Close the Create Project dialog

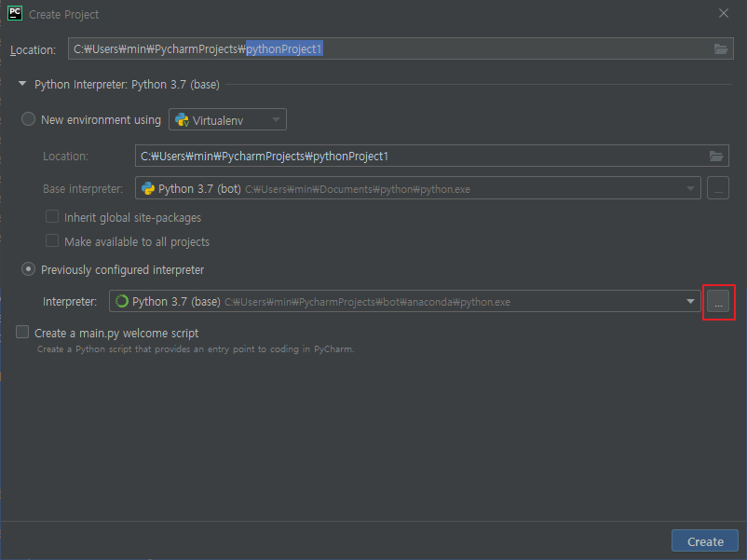click(723, 13)
